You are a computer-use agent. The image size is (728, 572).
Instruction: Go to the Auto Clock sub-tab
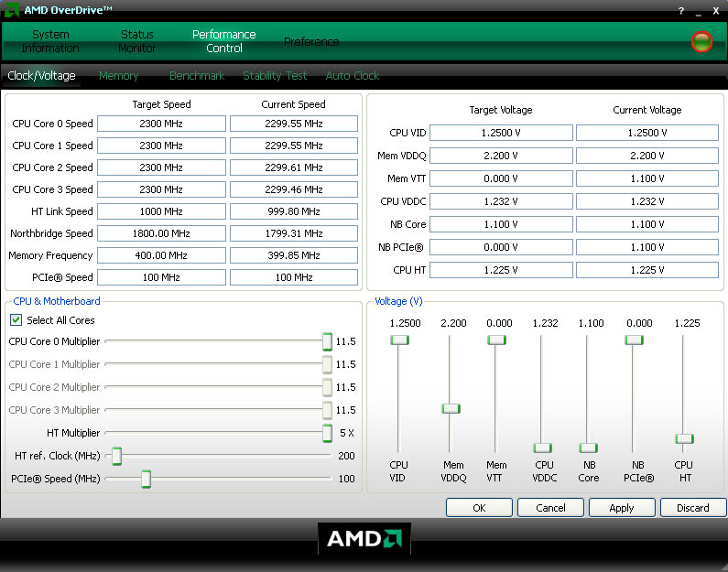353,76
